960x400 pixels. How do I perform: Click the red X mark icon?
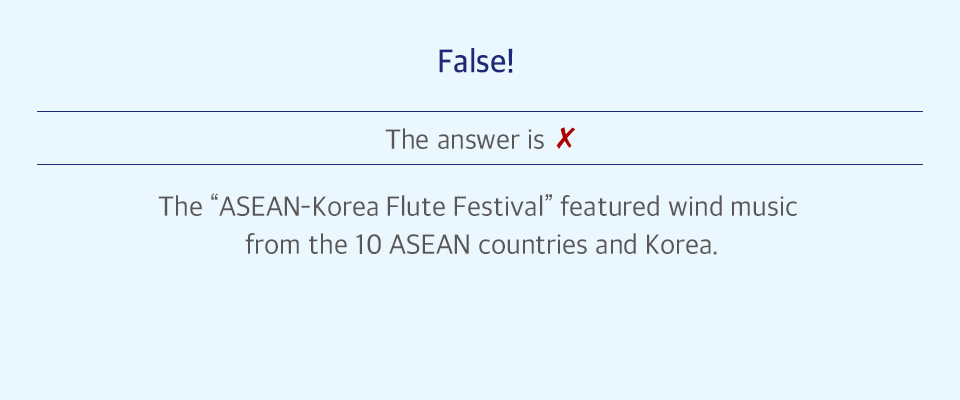[564, 139]
